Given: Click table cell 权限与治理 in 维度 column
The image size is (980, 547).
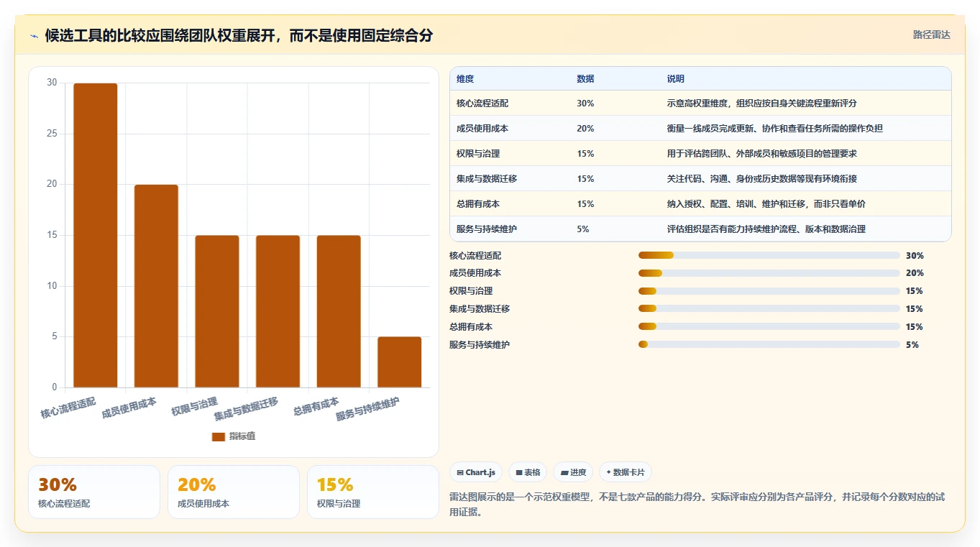Looking at the screenshot, I should click(478, 154).
